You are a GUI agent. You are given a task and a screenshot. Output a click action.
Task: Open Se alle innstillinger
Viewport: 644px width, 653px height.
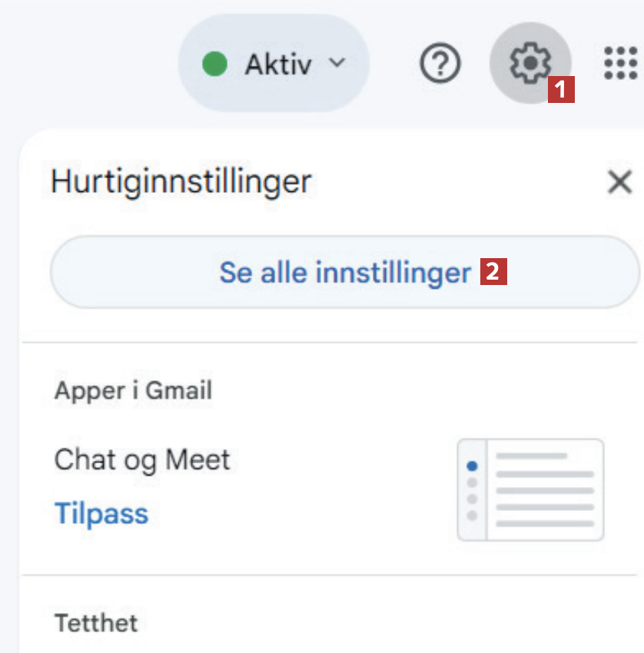[x=344, y=273]
